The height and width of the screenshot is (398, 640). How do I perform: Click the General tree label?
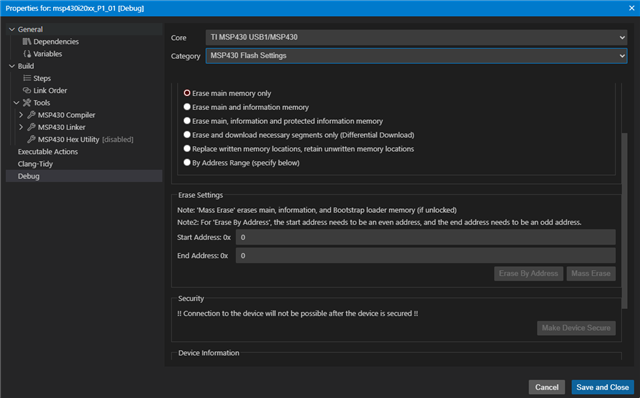(x=30, y=29)
